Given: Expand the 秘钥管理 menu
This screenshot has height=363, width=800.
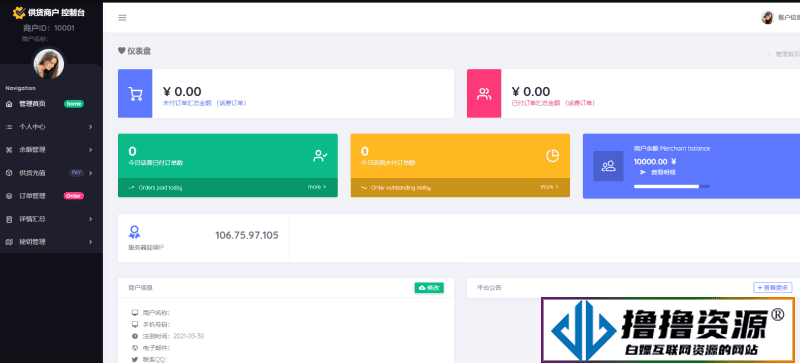Looking at the screenshot, I should tap(49, 241).
